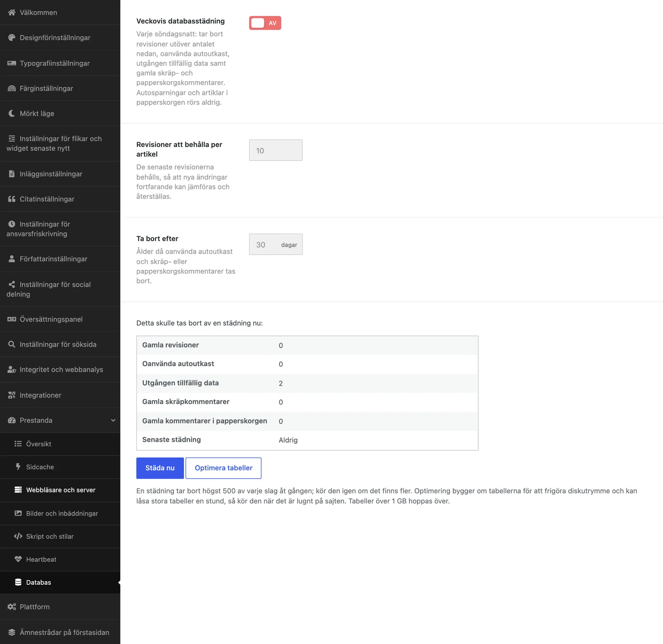Click the magnifier icon for söksida settings
The image size is (663, 644).
coord(12,344)
